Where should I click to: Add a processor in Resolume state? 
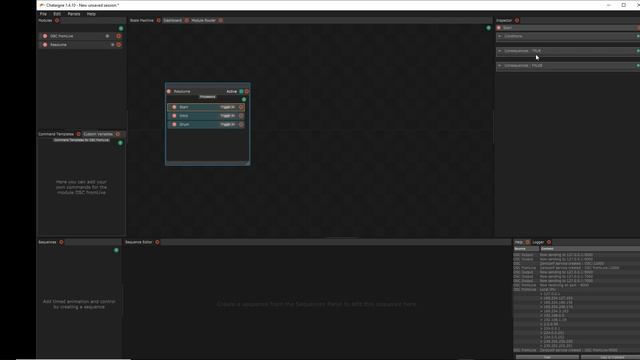(244, 99)
